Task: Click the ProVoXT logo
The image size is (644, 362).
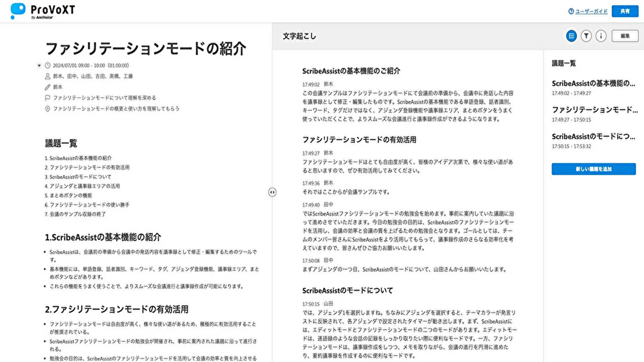Action: [43, 11]
